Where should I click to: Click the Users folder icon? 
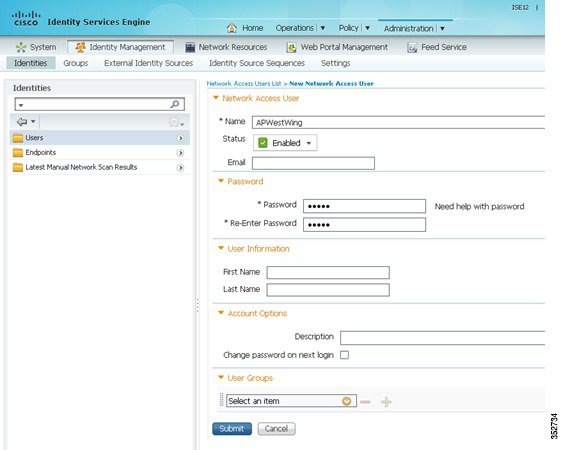pyautogui.click(x=18, y=138)
